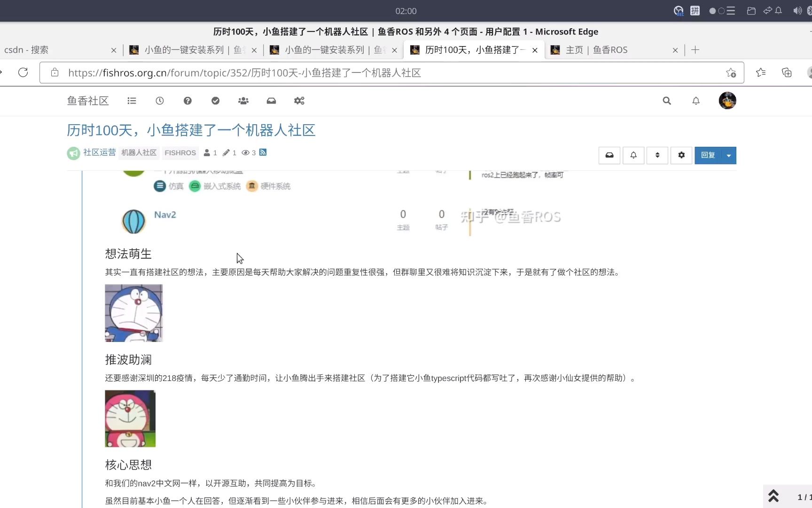
Task: Select the 推波助澜 heading text
Action: (x=128, y=360)
